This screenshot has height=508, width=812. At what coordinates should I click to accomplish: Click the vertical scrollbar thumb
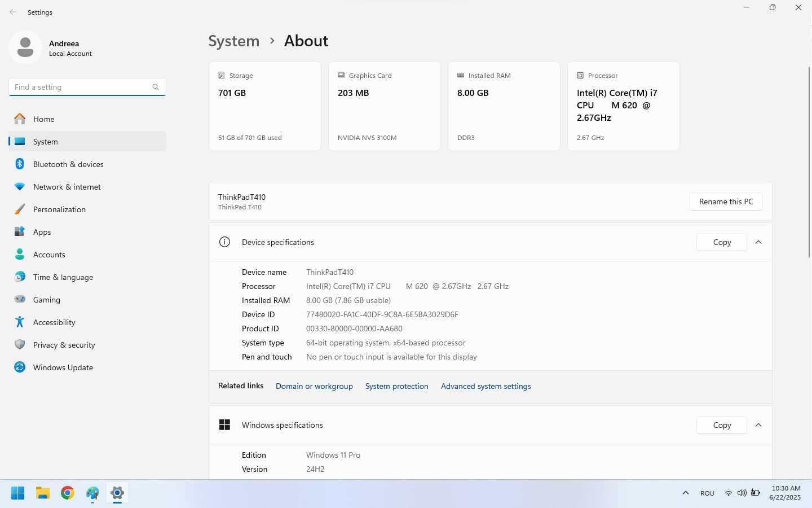(809, 162)
